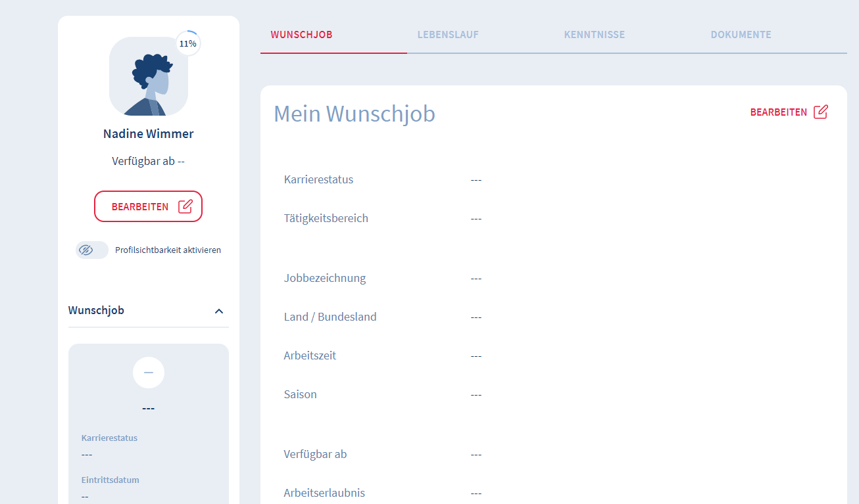Viewport: 859px width, 504px height.
Task: Click the Karrierestatus row in Mein Wunschjob
Action: pyautogui.click(x=318, y=179)
